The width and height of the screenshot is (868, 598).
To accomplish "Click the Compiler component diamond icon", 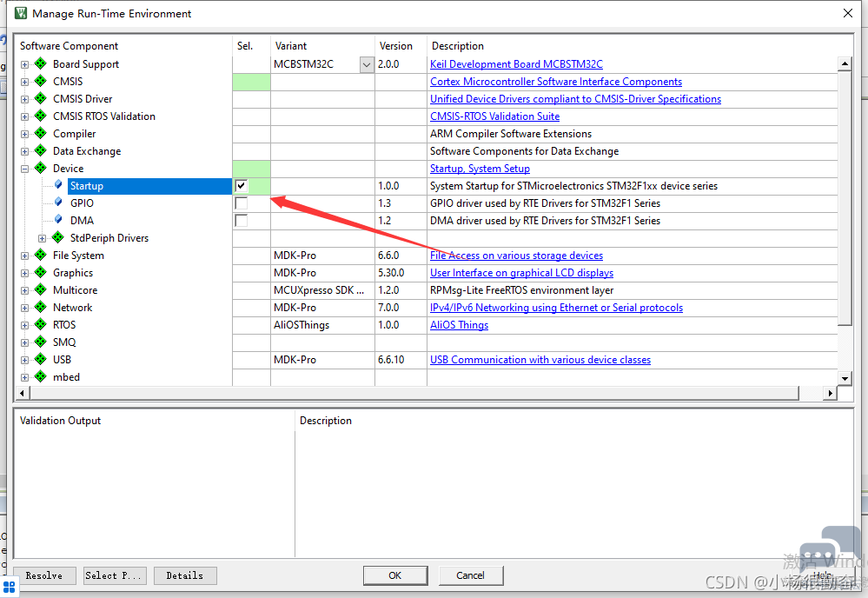I will tap(41, 134).
